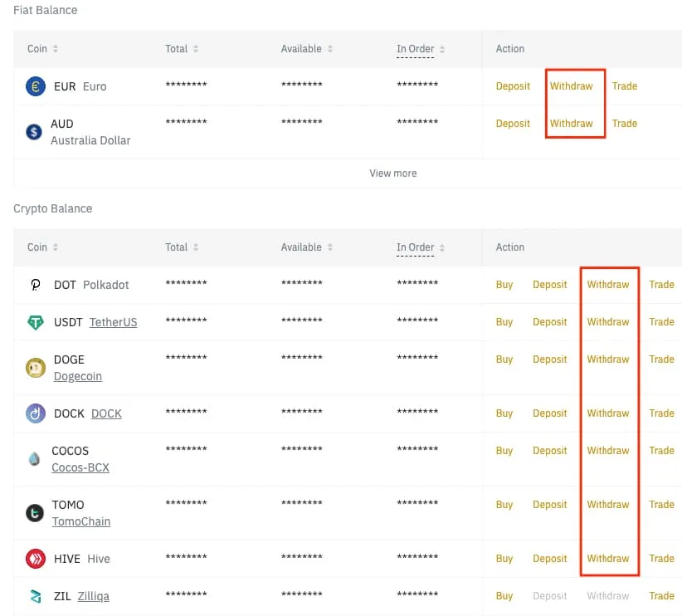
Task: Click the AUD Australia Dollar coin icon
Action: pyautogui.click(x=34, y=131)
